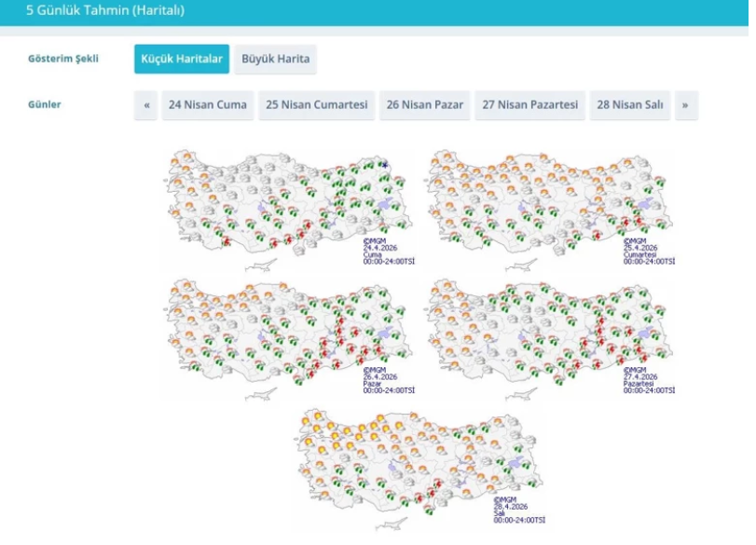Go to next days with » button

686,105
